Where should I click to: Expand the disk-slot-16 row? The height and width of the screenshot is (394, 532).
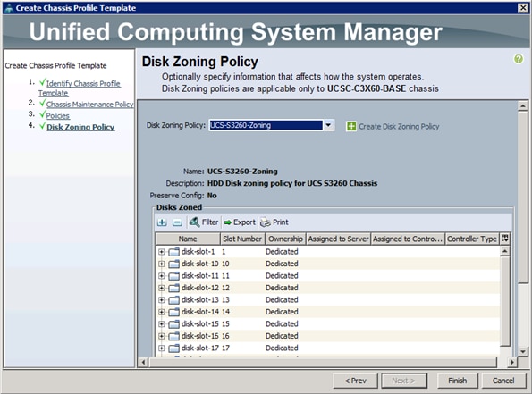pyautogui.click(x=162, y=336)
